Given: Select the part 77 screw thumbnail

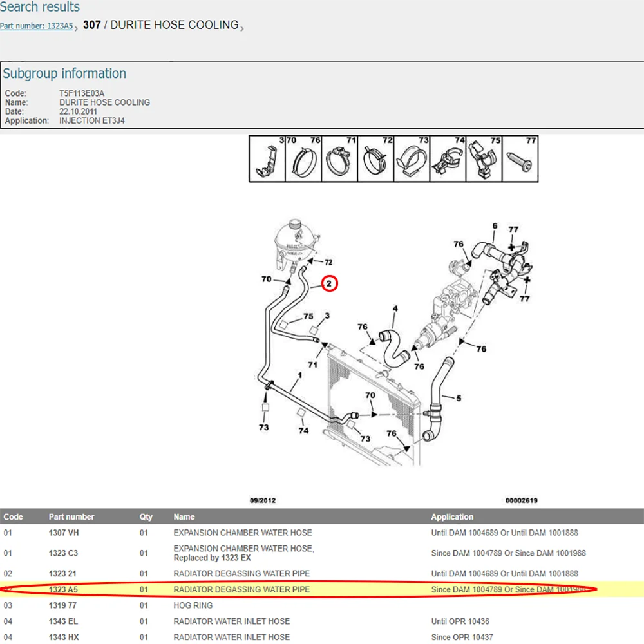Looking at the screenshot, I should [x=520, y=158].
